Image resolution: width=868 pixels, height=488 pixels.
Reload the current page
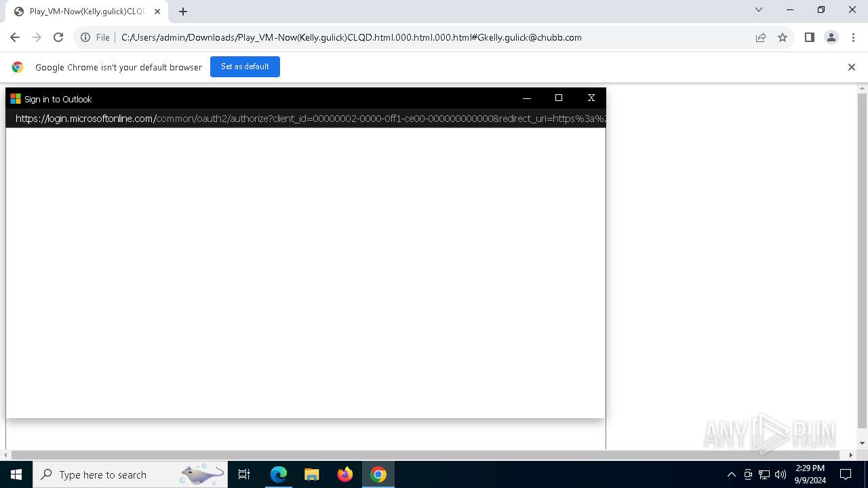point(58,37)
